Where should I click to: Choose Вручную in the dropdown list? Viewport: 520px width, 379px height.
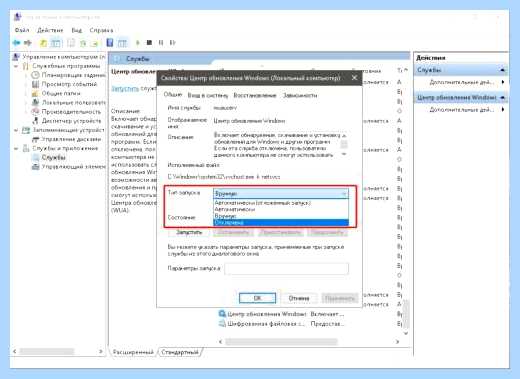pyautogui.click(x=281, y=216)
